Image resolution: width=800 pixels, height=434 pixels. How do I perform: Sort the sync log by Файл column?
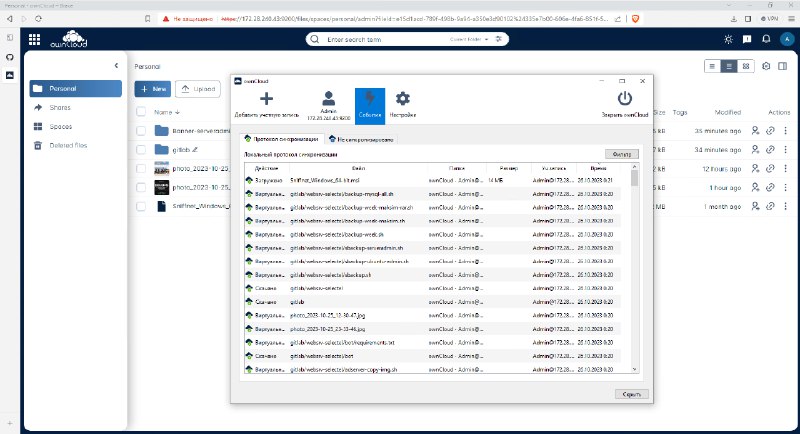pos(358,168)
